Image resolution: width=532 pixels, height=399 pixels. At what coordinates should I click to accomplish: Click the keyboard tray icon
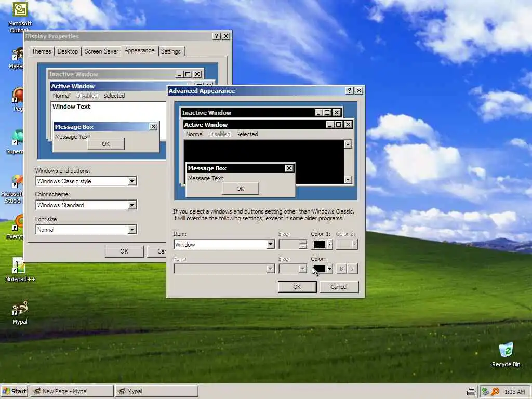click(x=471, y=392)
